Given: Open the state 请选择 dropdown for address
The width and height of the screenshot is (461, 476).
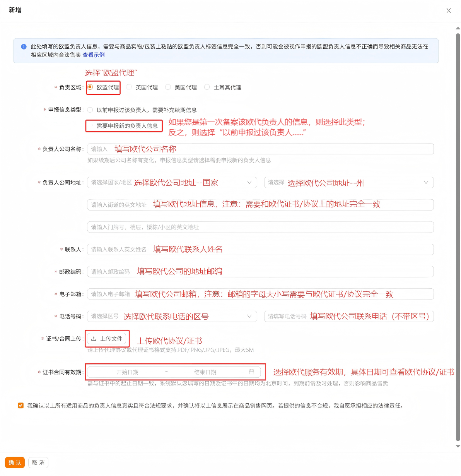Looking at the screenshot, I should (x=349, y=182).
